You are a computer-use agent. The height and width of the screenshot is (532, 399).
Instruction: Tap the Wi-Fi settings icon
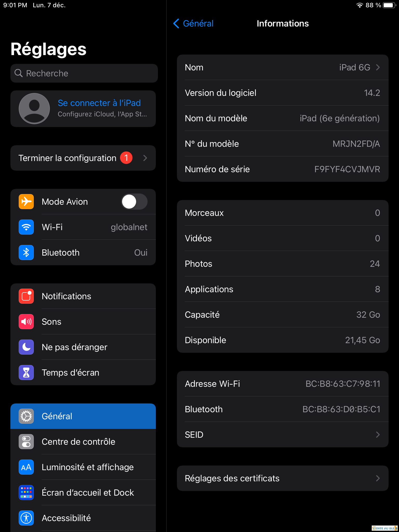[26, 227]
